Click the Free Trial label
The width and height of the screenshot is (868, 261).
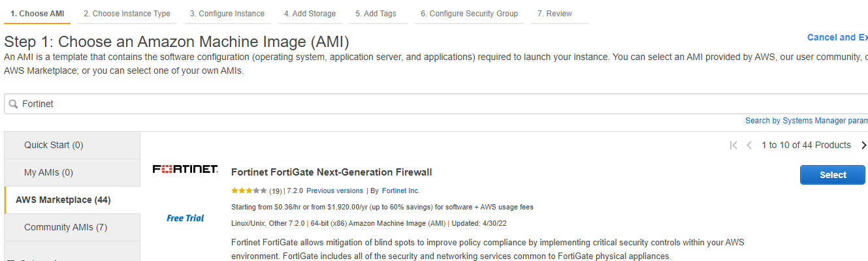[x=185, y=218]
